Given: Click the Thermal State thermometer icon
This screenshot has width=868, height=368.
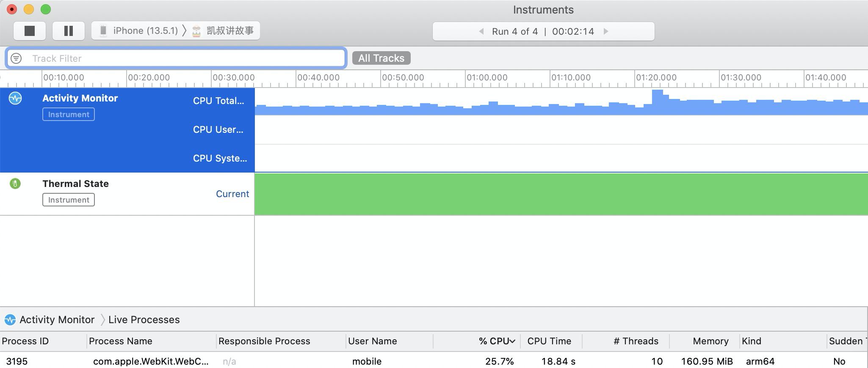Looking at the screenshot, I should (15, 184).
